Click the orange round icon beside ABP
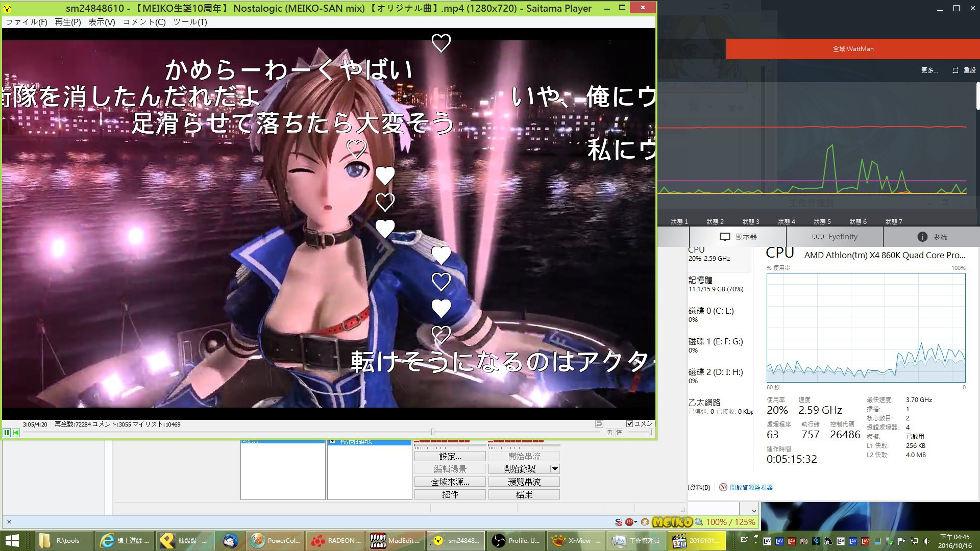 pyautogui.click(x=645, y=522)
